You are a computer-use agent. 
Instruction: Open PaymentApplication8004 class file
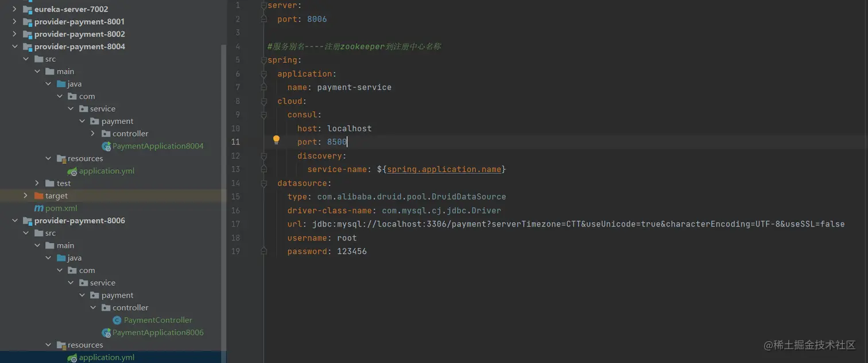[158, 146]
